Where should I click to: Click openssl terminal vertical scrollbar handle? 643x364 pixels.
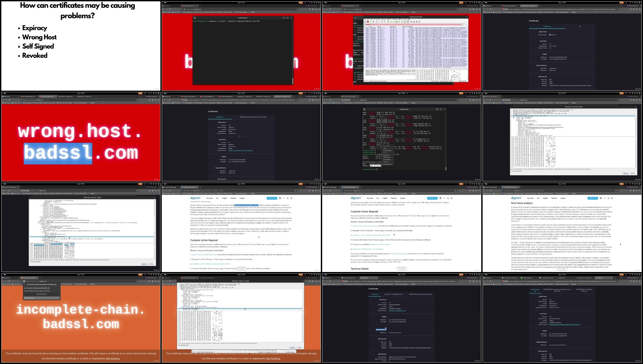pyautogui.click(x=292, y=81)
